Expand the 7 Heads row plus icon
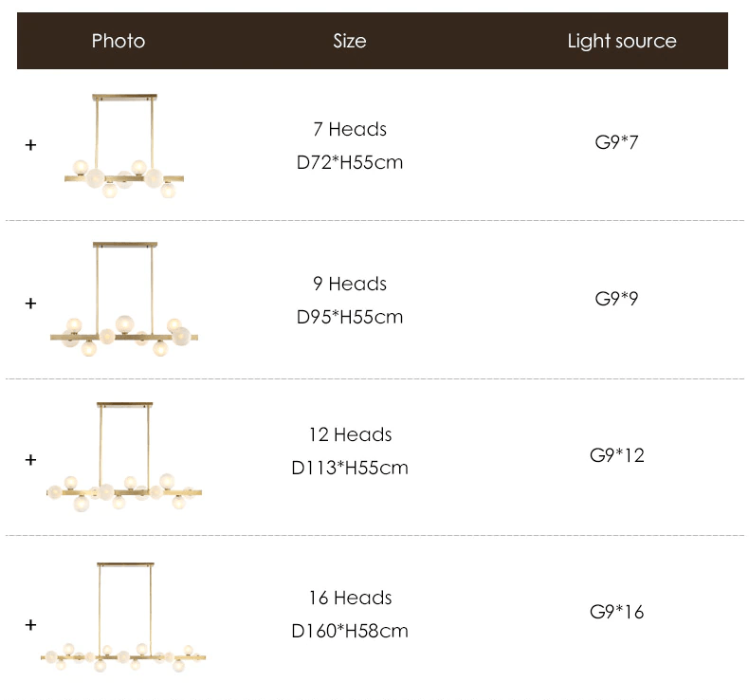Viewport: 749px width, 700px height. click(x=30, y=145)
